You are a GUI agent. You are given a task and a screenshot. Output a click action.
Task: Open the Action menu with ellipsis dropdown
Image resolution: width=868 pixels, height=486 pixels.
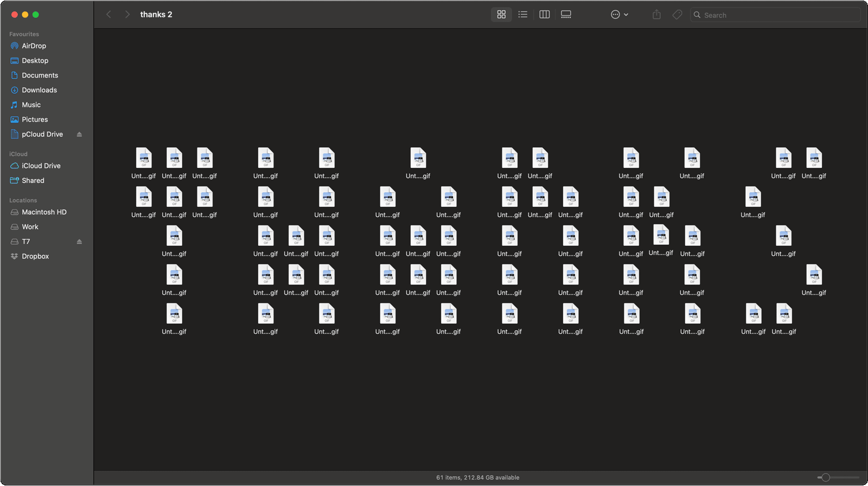pyautogui.click(x=620, y=15)
